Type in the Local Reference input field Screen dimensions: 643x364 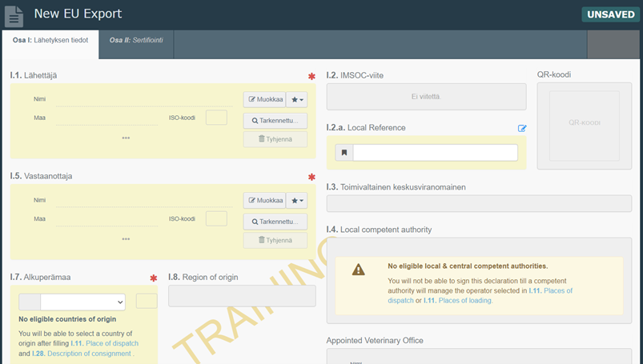[435, 153]
